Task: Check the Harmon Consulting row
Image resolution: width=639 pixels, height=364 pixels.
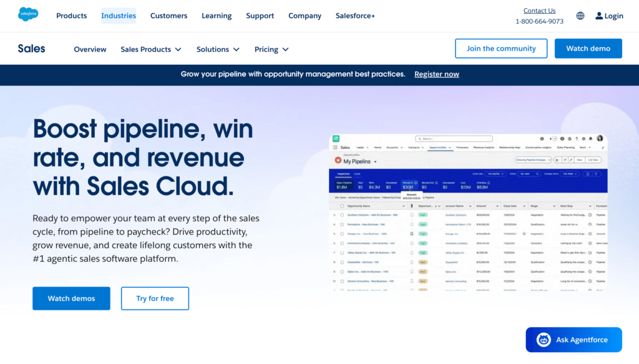Action: [342, 281]
